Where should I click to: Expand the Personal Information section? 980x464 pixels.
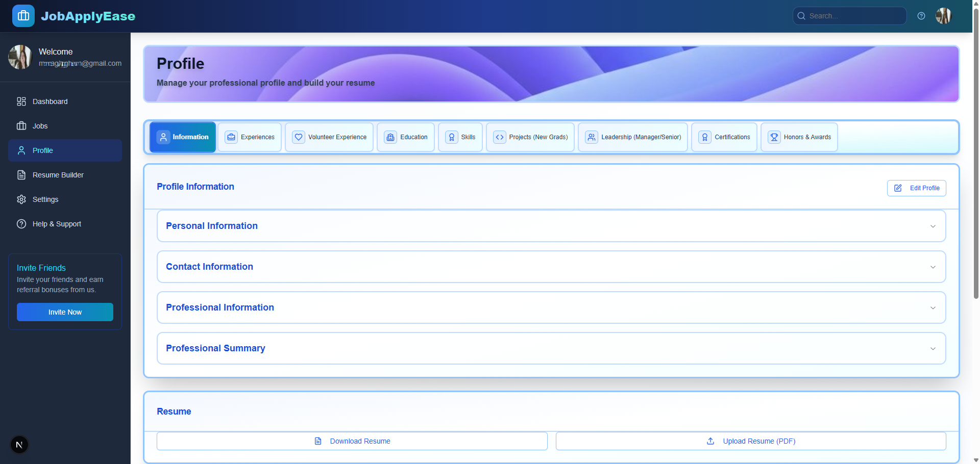[x=551, y=226]
